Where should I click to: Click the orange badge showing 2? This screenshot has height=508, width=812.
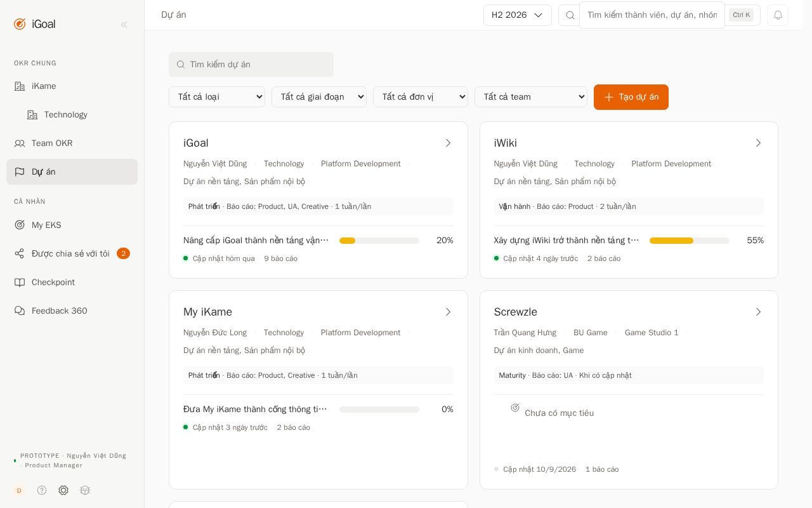[x=123, y=253]
